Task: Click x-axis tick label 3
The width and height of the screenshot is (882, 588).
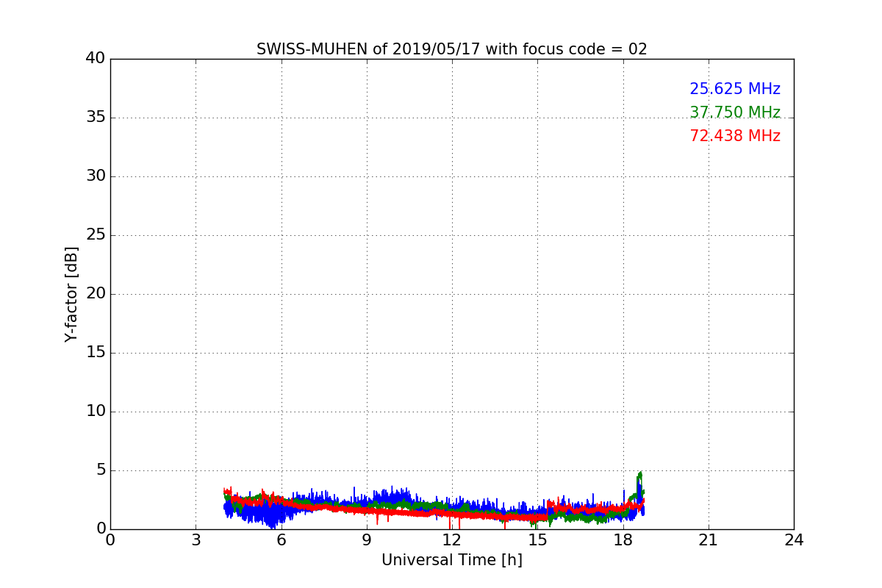Action: tap(196, 540)
